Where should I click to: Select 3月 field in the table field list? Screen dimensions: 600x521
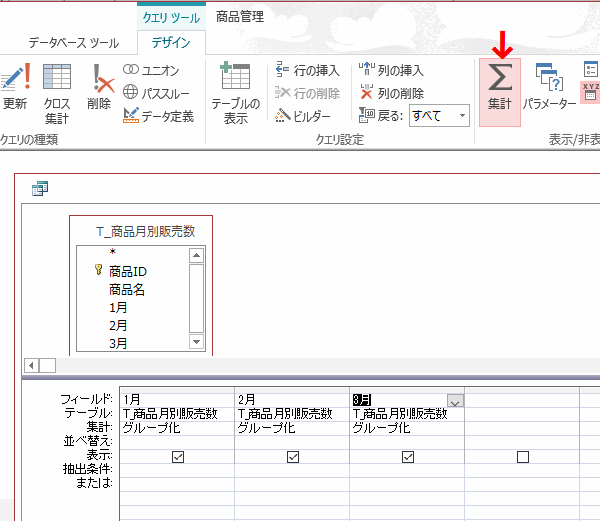tap(118, 344)
